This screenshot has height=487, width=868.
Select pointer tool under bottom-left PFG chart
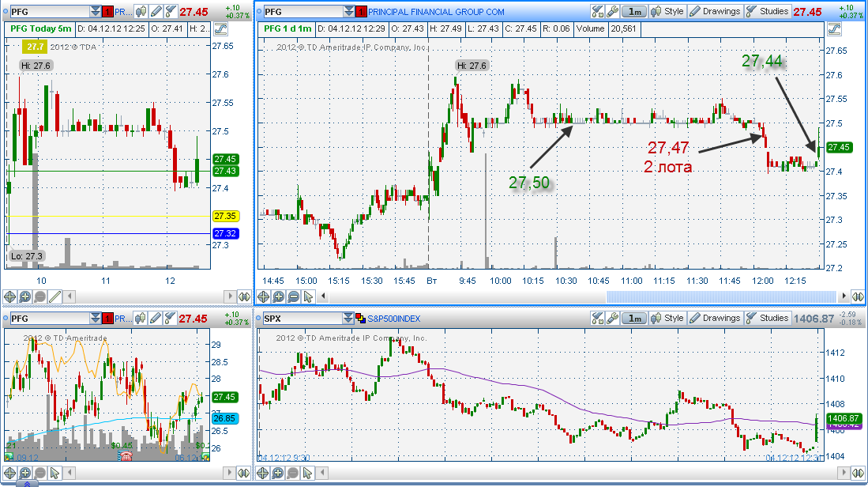tap(54, 473)
